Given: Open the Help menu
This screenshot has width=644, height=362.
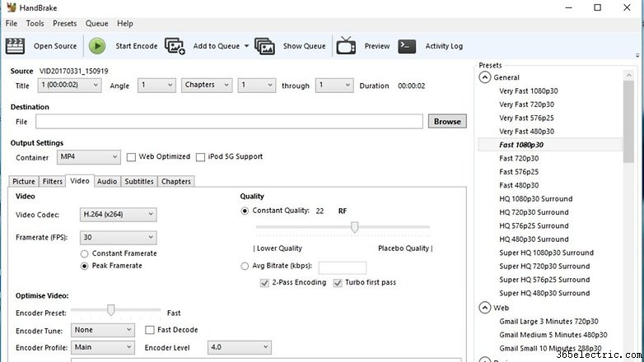Looking at the screenshot, I should (125, 23).
